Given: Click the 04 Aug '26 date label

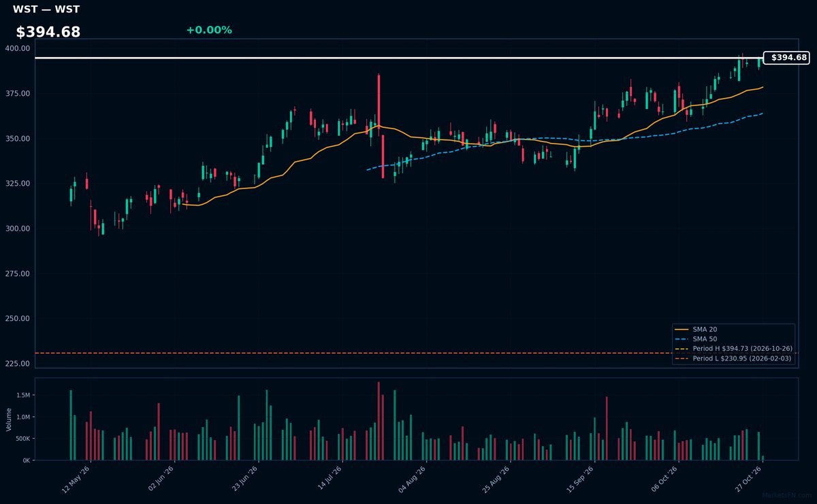Looking at the screenshot, I should [x=414, y=480].
